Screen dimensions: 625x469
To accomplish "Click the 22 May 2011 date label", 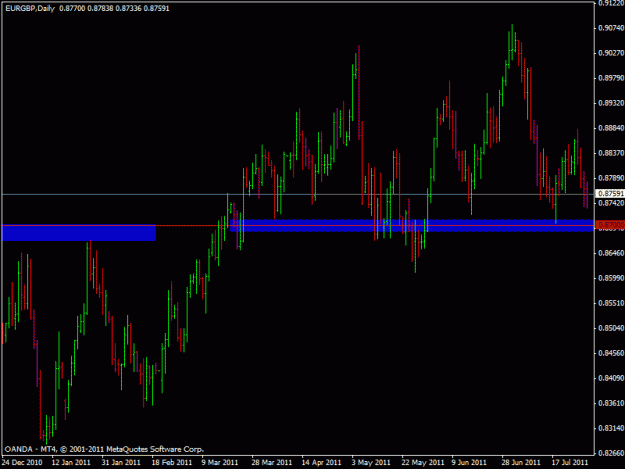I will point(423,463).
